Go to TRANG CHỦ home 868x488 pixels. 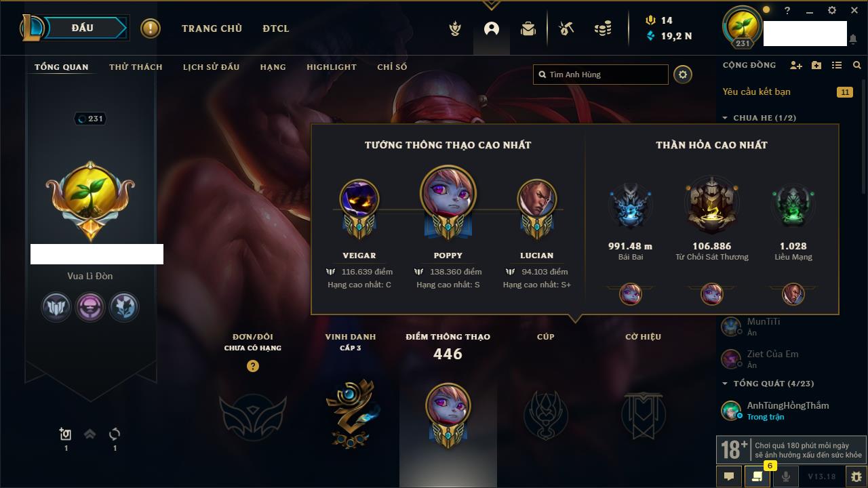pos(212,28)
